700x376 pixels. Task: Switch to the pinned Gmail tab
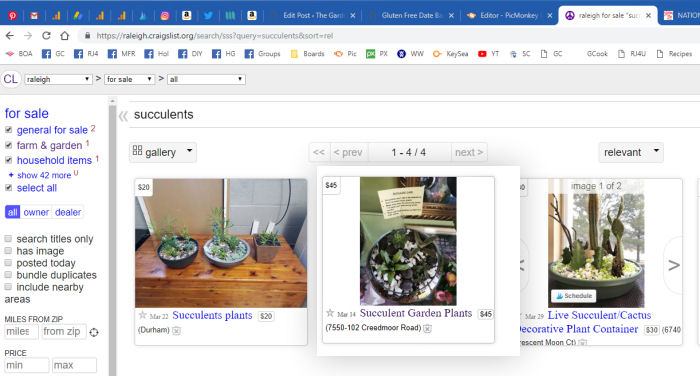click(x=34, y=16)
